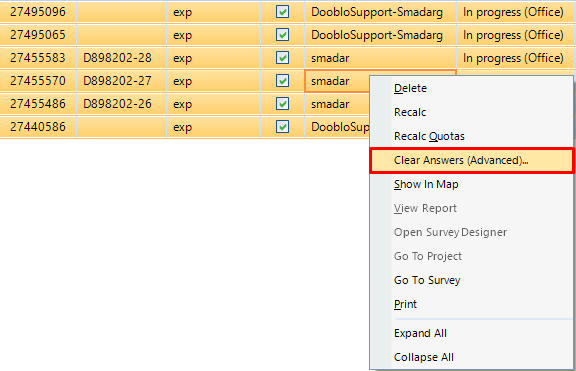This screenshot has width=576, height=371.
Task: Click In progress (Office) in row 27495096
Action: pos(515,12)
